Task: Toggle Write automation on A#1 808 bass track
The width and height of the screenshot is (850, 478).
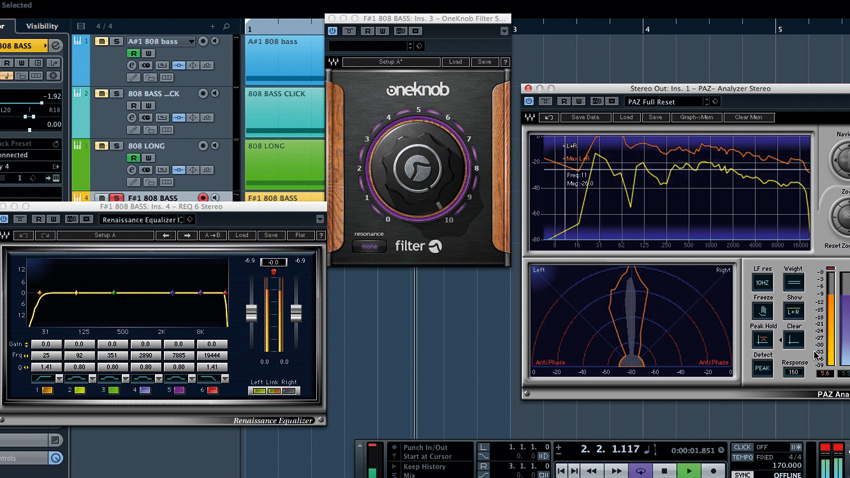Action: click(148, 53)
